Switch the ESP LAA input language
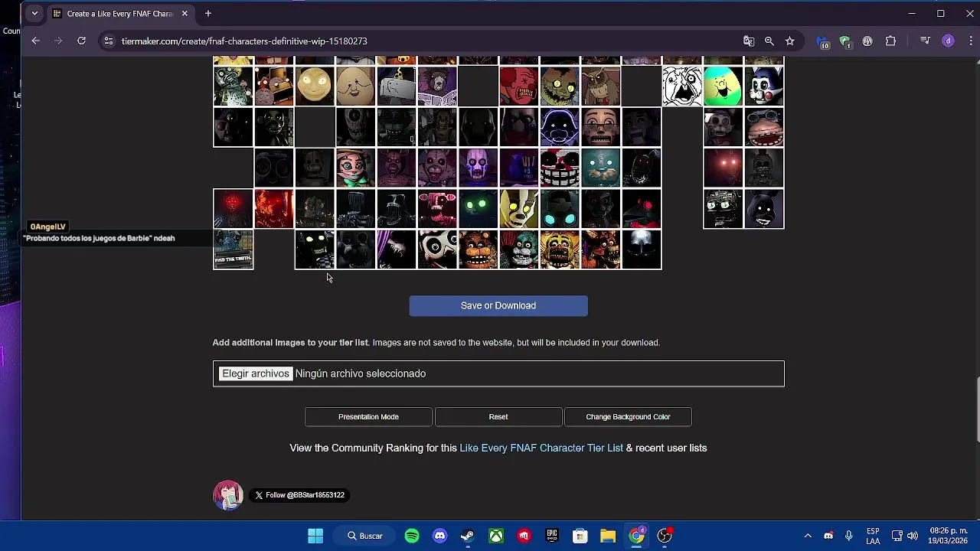The width and height of the screenshot is (980, 551). pos(873,536)
